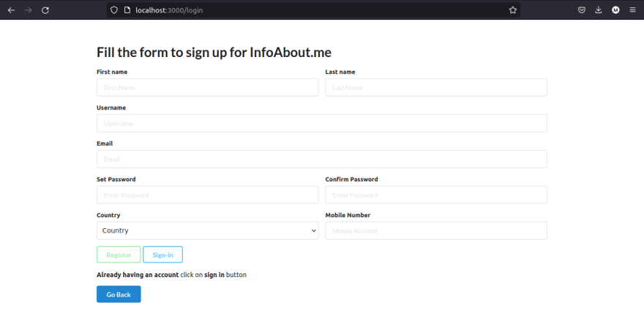The height and width of the screenshot is (329, 644).
Task: Click the 'Set Password' label
Action: (x=116, y=179)
